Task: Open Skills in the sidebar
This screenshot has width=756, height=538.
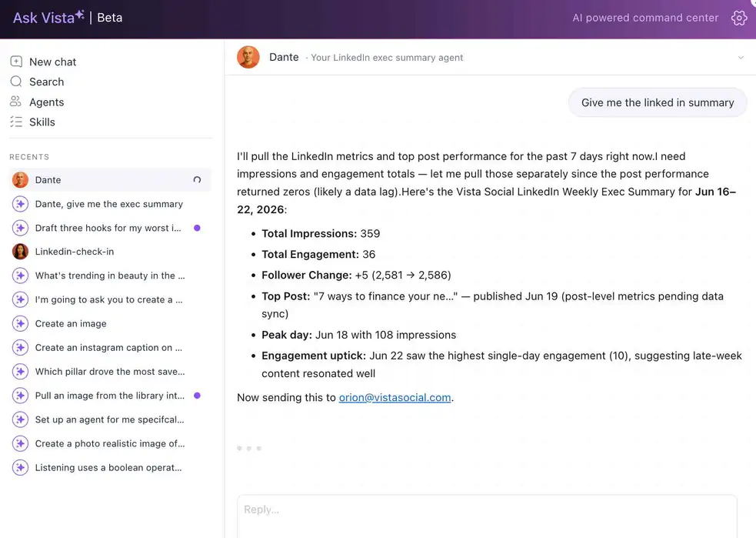Action: point(42,122)
